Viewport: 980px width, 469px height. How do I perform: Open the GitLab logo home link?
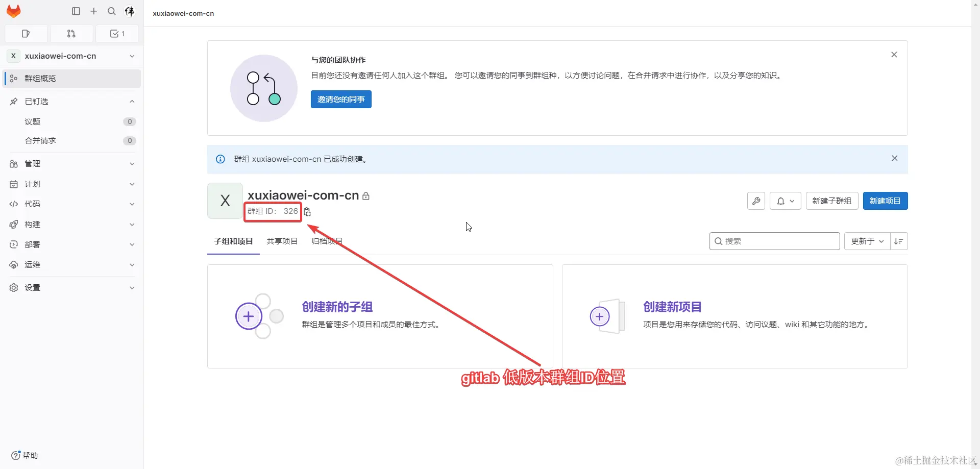click(x=14, y=11)
